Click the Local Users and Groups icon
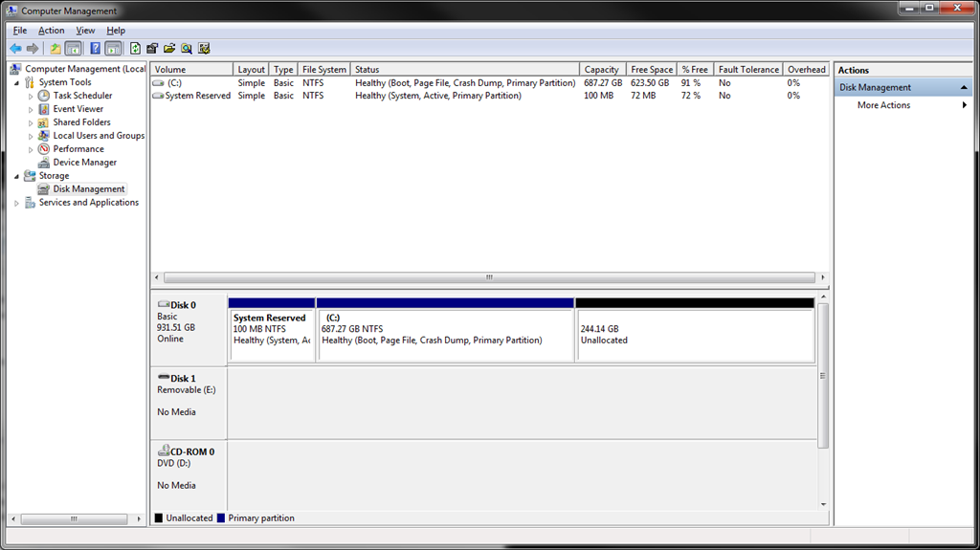Viewport: 980px width, 550px height. pyautogui.click(x=44, y=136)
